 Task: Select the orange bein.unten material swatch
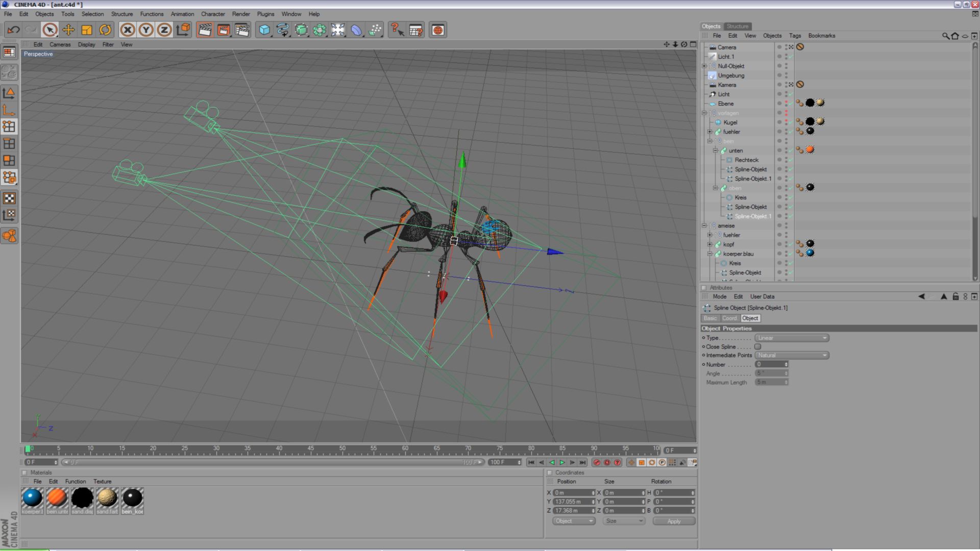click(57, 498)
